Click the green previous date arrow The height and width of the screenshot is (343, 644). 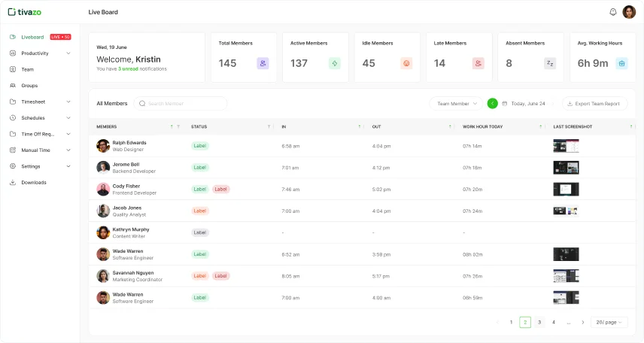click(493, 104)
